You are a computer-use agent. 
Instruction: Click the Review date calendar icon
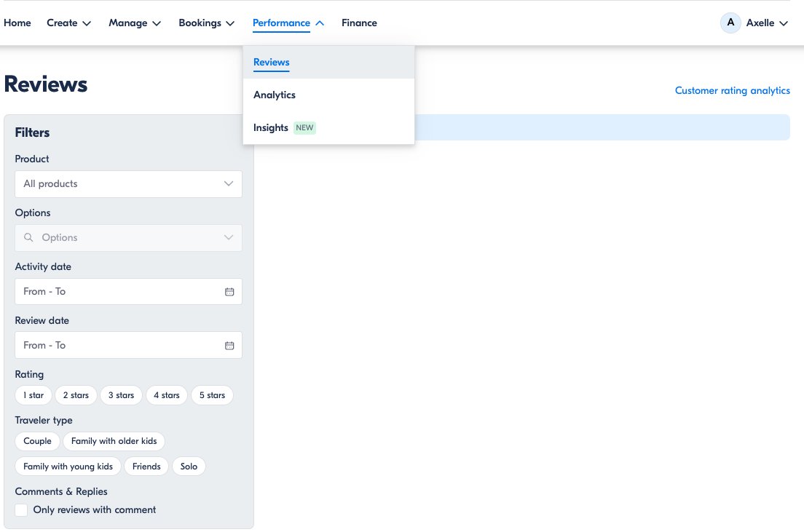point(229,346)
